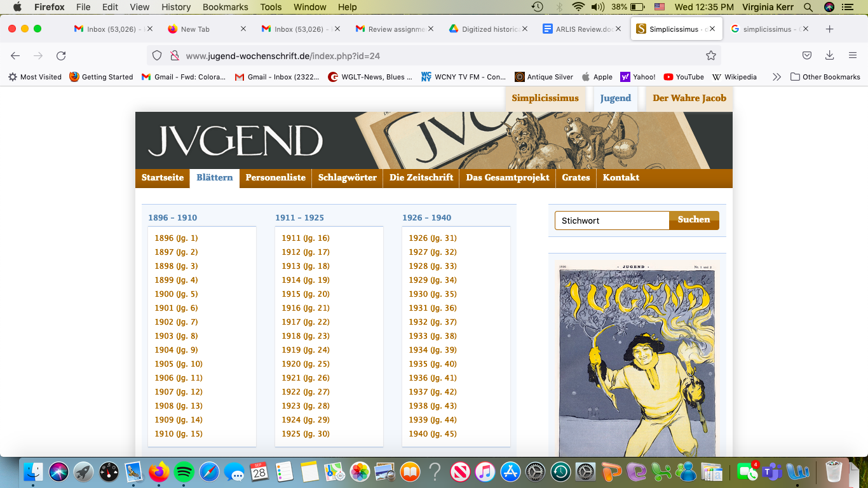Open the Wikipedia bookmark
The height and width of the screenshot is (488, 868).
tap(734, 77)
